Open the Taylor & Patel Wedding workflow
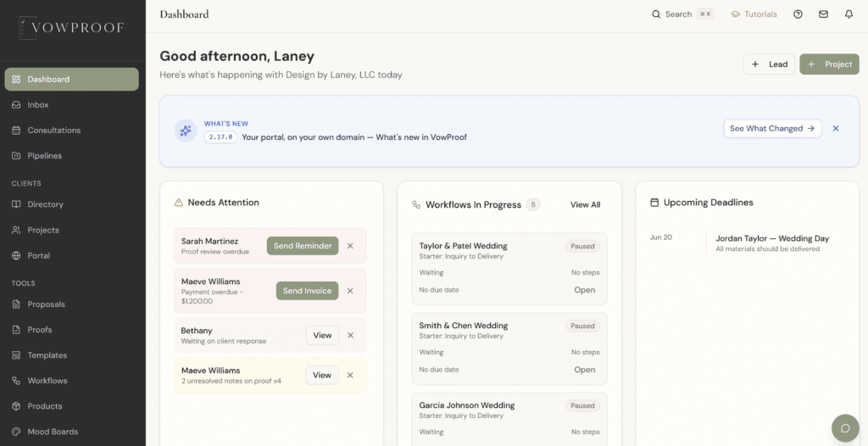 (x=585, y=290)
